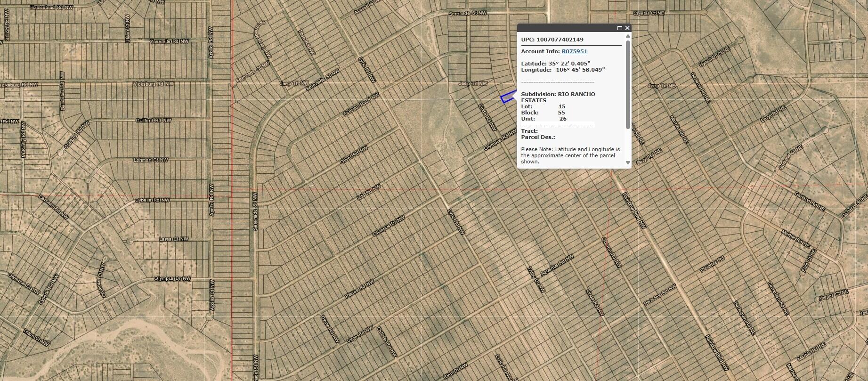Click the Subdivision: RIO RANCHO ESTATES text

(x=558, y=97)
